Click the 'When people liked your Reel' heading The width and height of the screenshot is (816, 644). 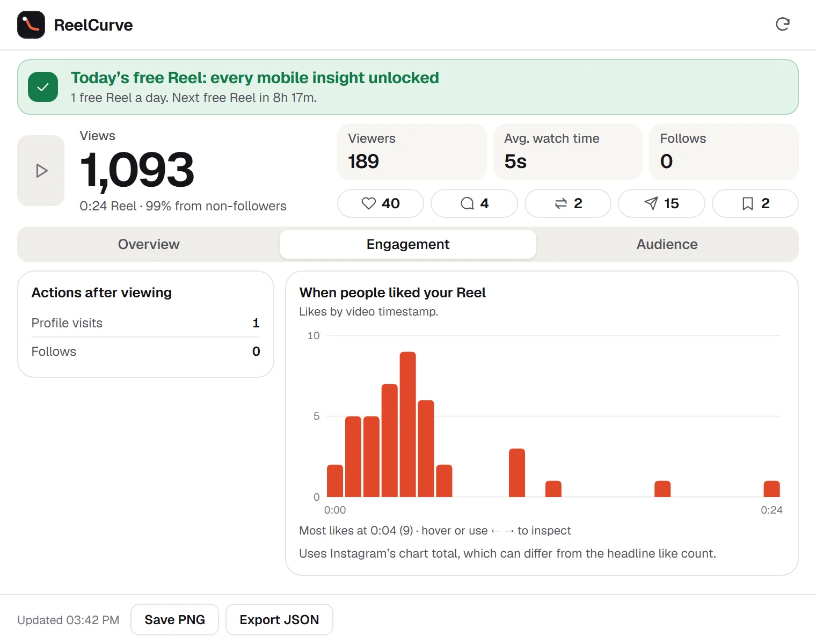pyautogui.click(x=392, y=292)
